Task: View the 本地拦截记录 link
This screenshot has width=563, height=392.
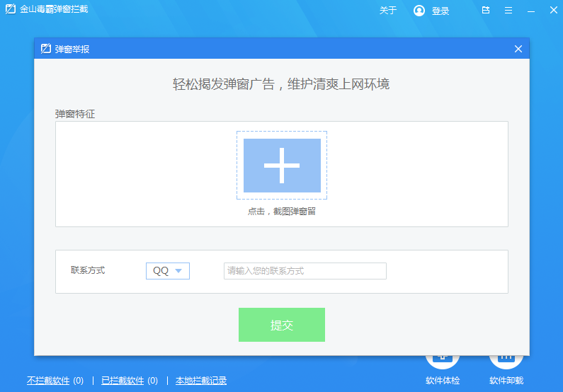Action: [201, 381]
